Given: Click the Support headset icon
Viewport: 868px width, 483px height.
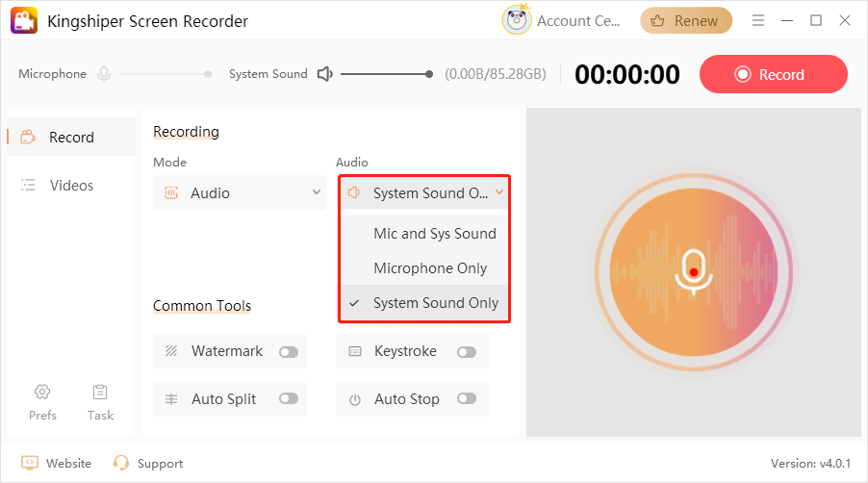Looking at the screenshot, I should click(x=120, y=463).
